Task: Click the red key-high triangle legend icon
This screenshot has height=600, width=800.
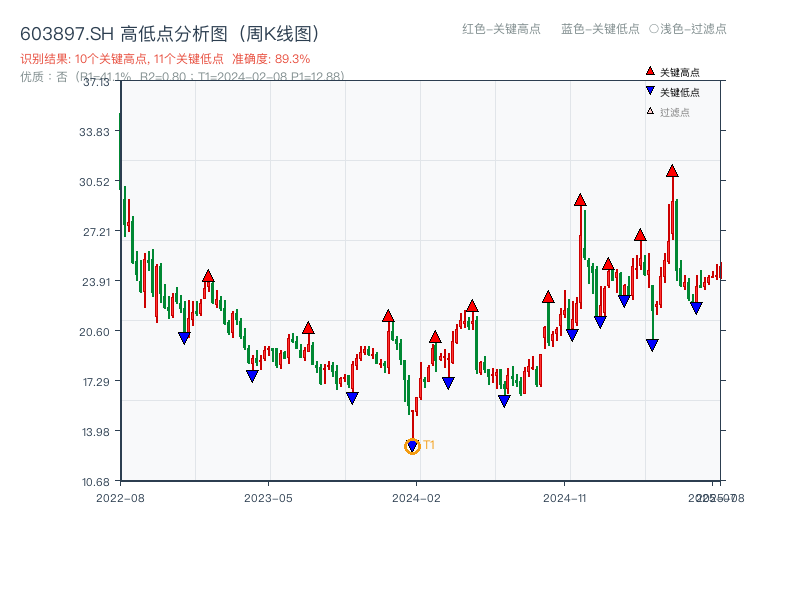Action: coord(650,71)
